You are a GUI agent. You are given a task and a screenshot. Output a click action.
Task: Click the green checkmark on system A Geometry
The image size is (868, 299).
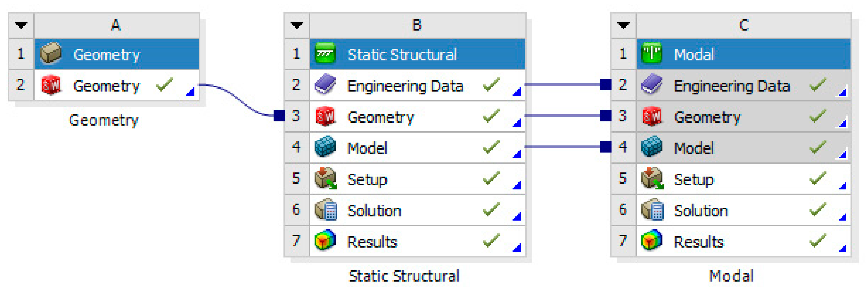pyautogui.click(x=164, y=85)
